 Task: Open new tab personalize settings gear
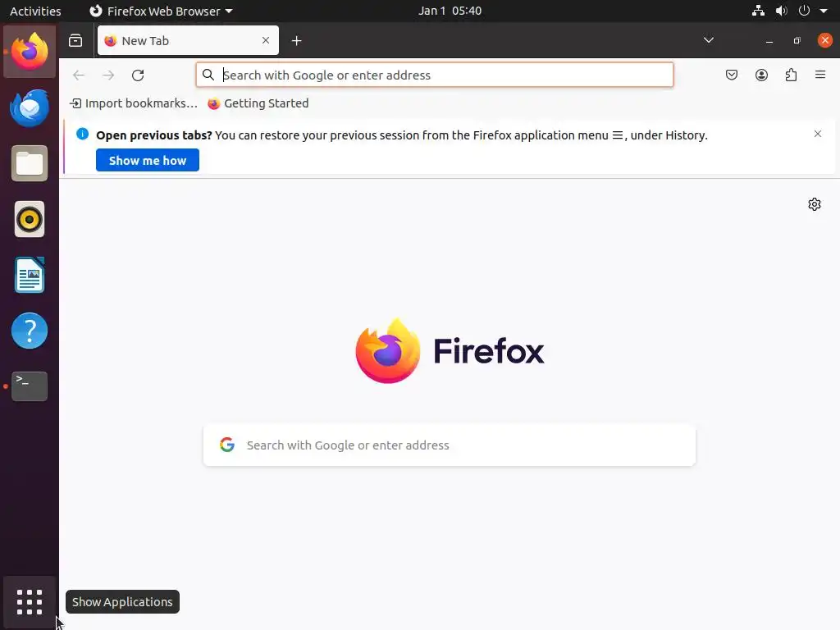click(815, 204)
